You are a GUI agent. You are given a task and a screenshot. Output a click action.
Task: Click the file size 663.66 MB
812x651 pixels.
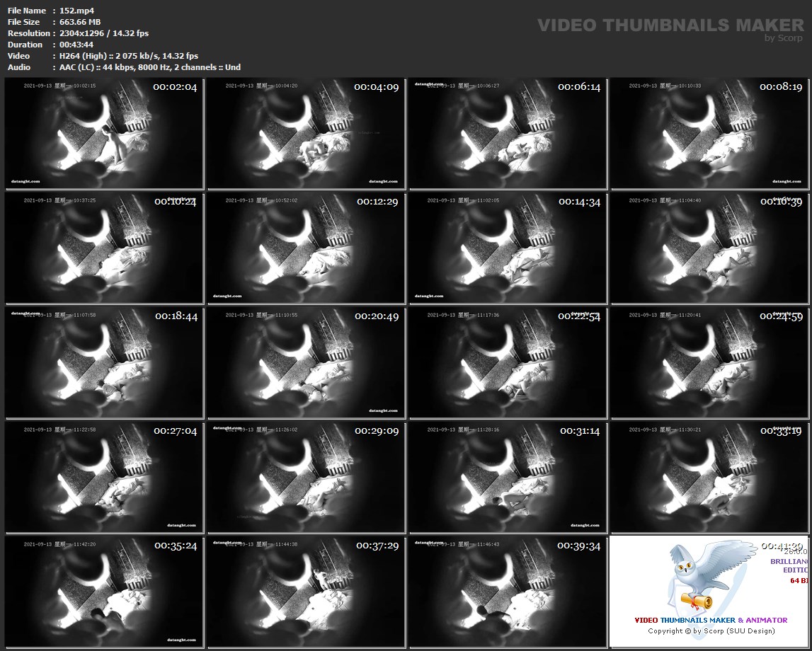(x=80, y=22)
